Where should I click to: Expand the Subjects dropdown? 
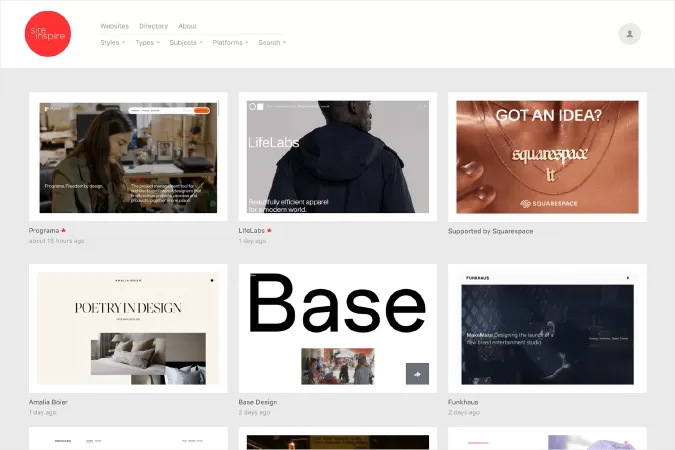pos(186,43)
